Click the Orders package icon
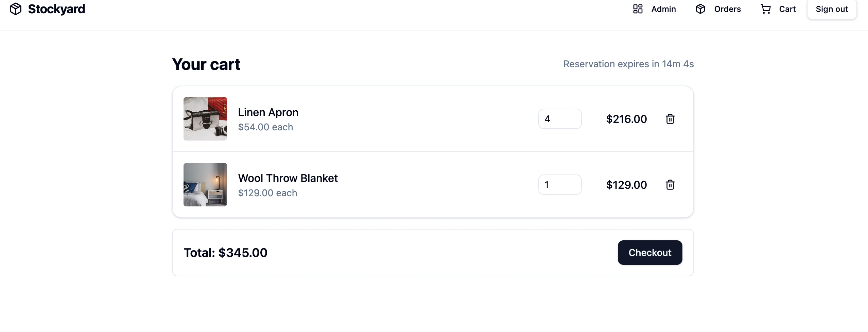Viewport: 868px width, 332px height. coord(700,9)
